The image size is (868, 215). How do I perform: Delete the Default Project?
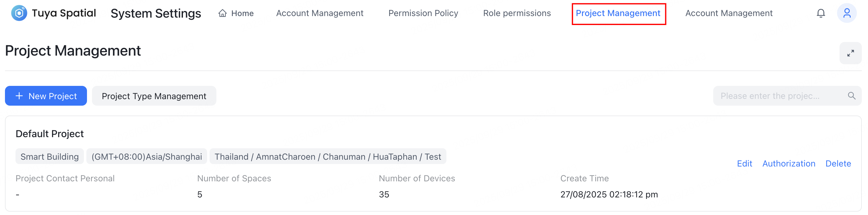tap(838, 163)
